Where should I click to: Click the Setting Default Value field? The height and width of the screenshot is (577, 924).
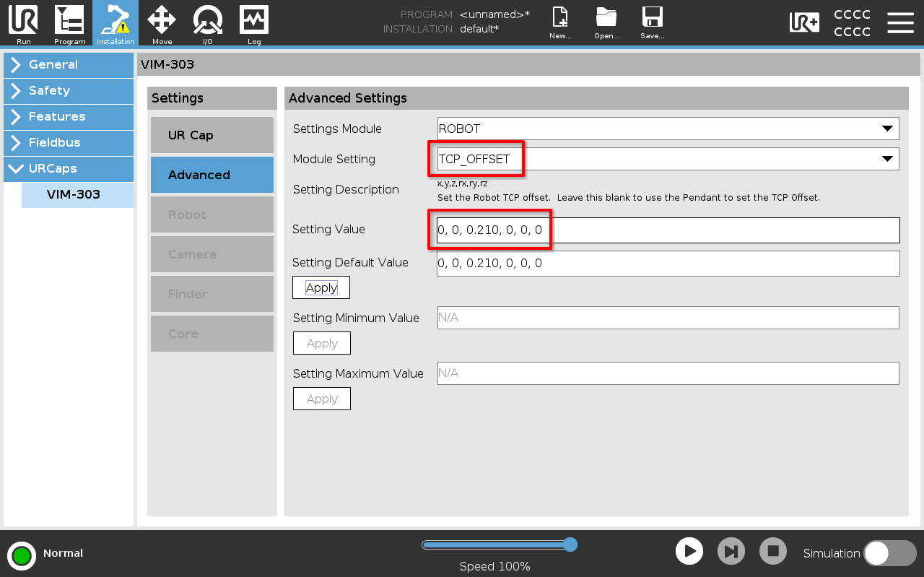(x=668, y=264)
